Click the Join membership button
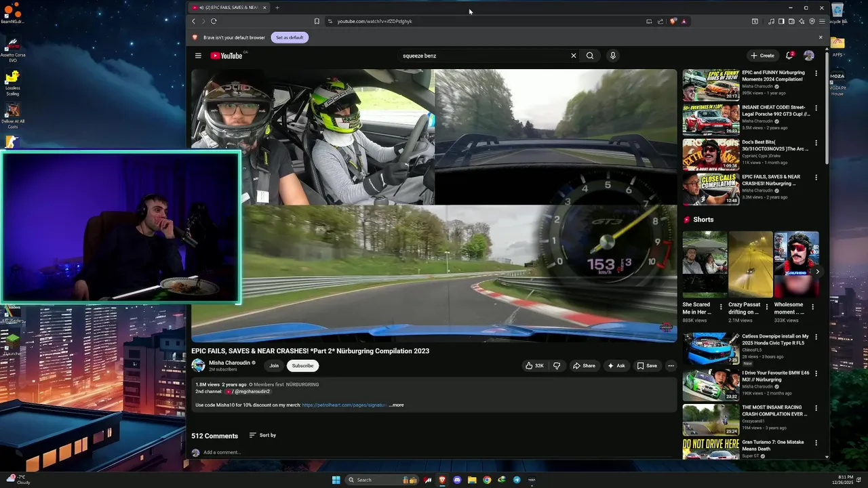This screenshot has width=868, height=488. coord(274,365)
